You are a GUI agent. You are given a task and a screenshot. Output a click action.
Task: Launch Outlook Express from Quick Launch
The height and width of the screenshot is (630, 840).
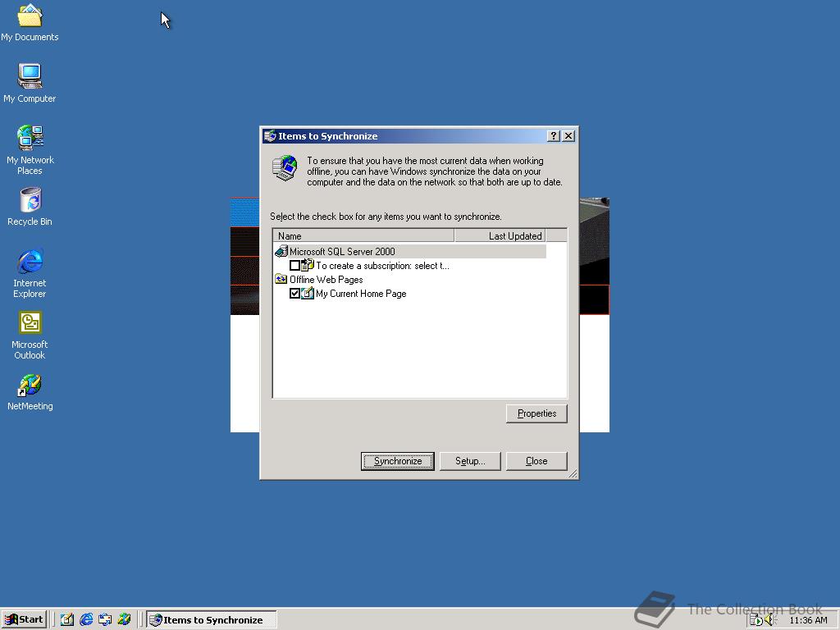pos(105,619)
